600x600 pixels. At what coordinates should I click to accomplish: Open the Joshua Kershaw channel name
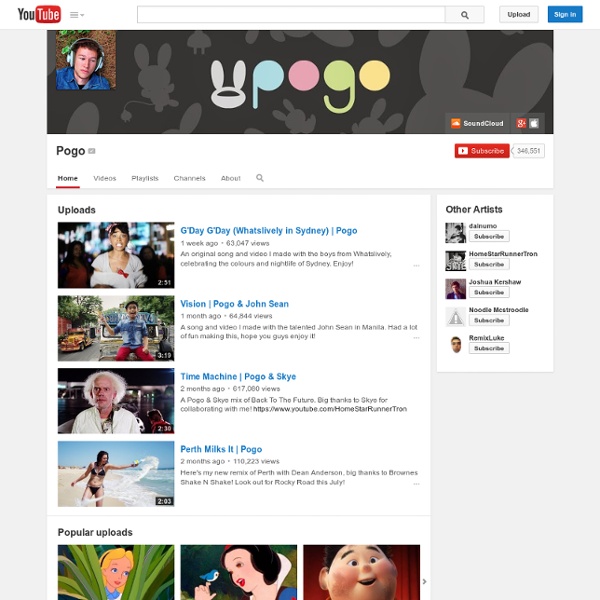click(495, 282)
